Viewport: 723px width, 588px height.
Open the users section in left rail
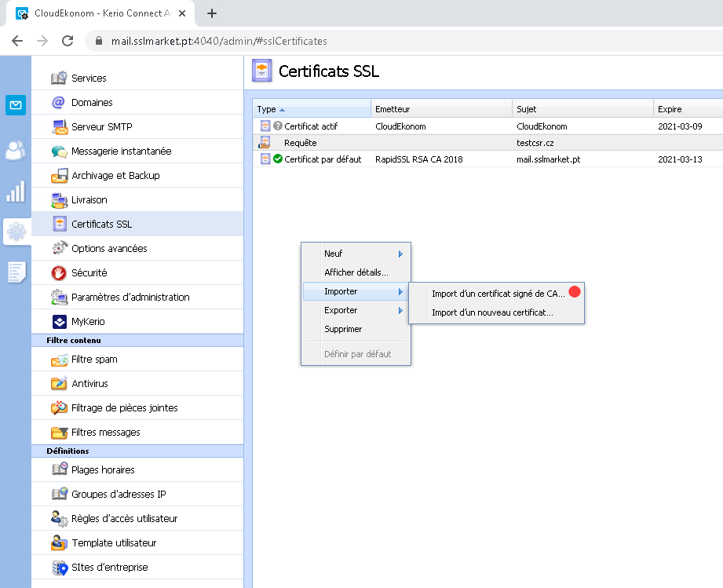[16, 150]
